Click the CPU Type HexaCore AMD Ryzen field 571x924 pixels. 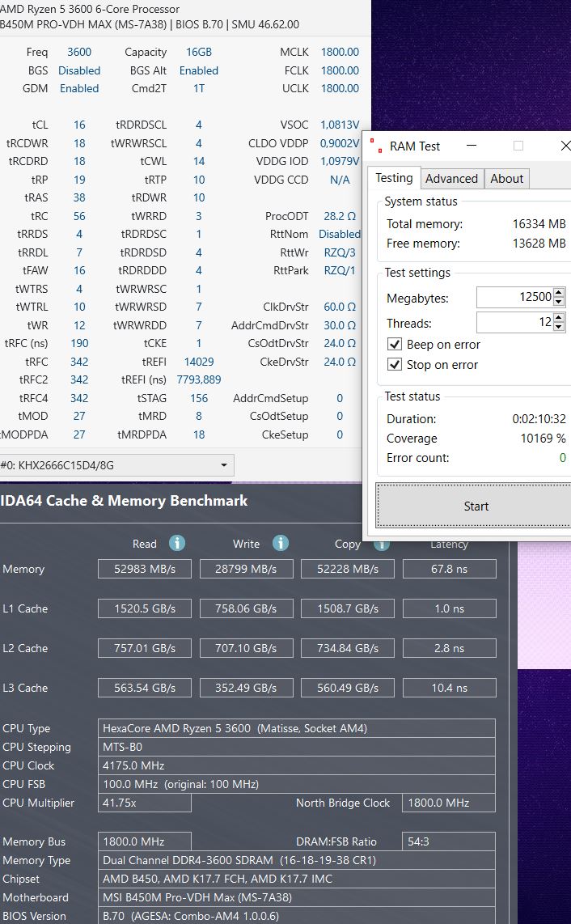pos(297,728)
